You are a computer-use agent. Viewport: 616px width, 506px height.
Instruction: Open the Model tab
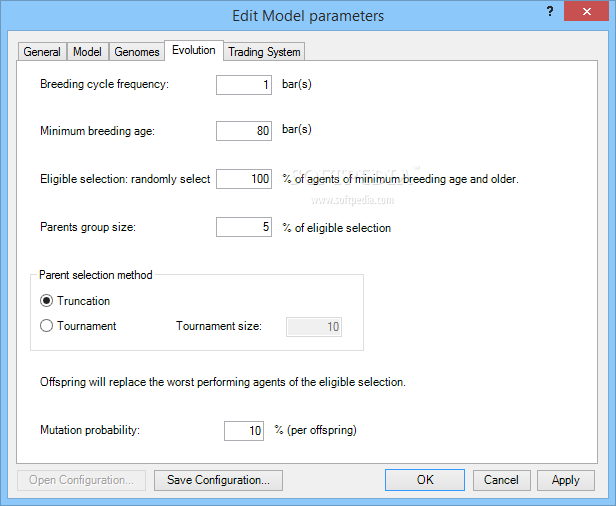point(87,52)
